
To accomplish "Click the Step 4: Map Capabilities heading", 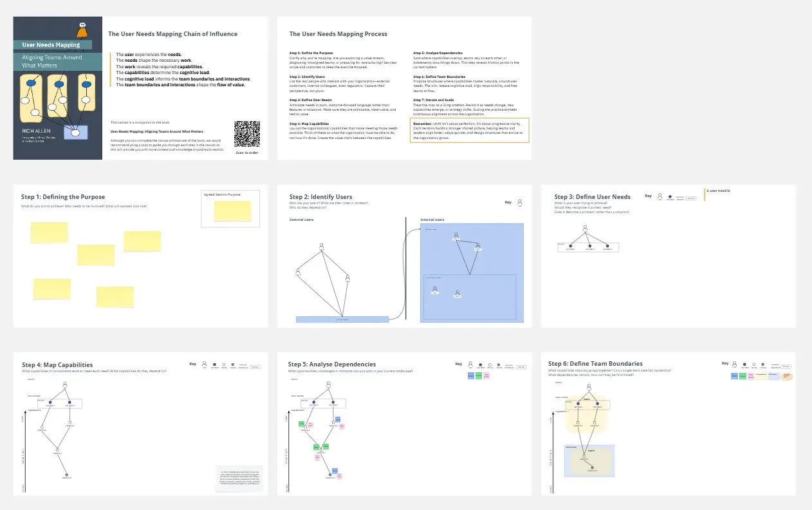I will 57,364.
